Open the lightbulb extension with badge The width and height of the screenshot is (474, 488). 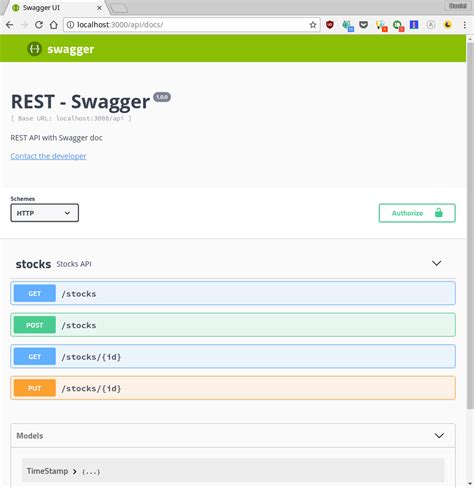pyautogui.click(x=381, y=26)
